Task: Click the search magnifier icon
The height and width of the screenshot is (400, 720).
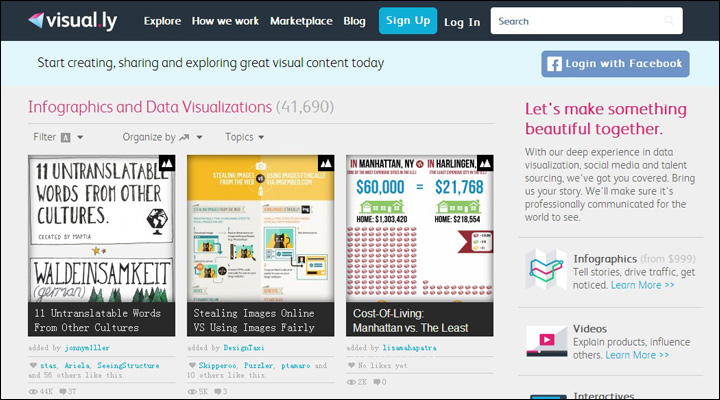Action: point(669,21)
